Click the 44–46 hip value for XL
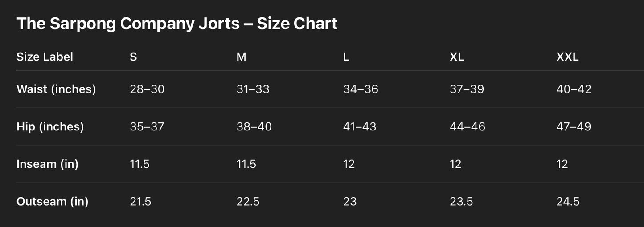The image size is (644, 227). tap(468, 126)
